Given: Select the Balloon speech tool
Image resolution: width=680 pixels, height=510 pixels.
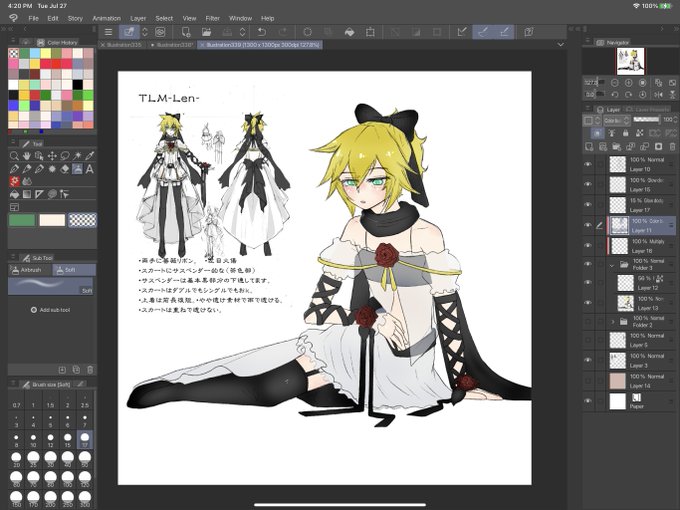Looking at the screenshot, I should (52, 194).
